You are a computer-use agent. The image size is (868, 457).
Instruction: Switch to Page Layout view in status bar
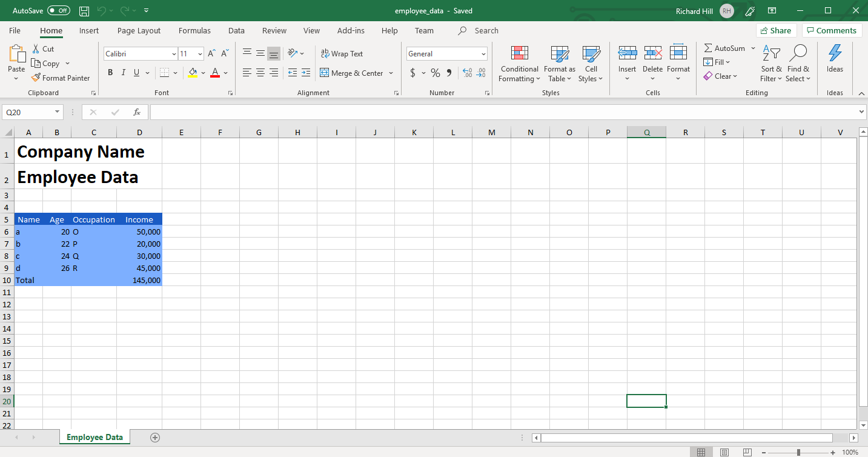click(x=724, y=452)
